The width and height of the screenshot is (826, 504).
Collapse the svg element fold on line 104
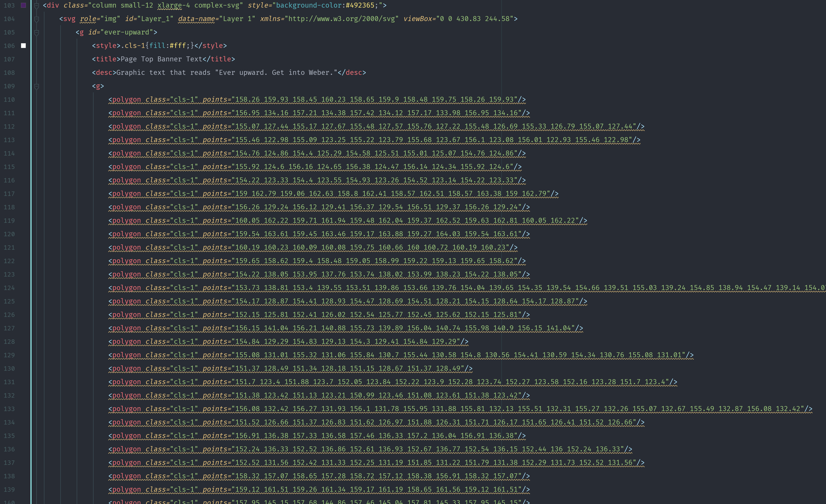pyautogui.click(x=37, y=19)
